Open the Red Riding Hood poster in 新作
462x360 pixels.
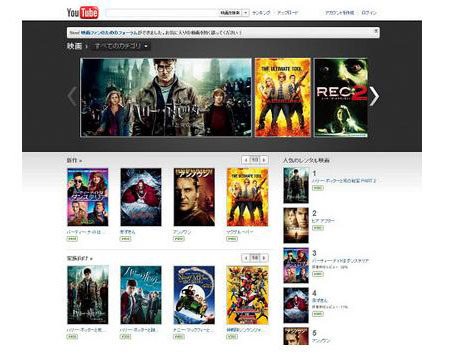tap(141, 197)
